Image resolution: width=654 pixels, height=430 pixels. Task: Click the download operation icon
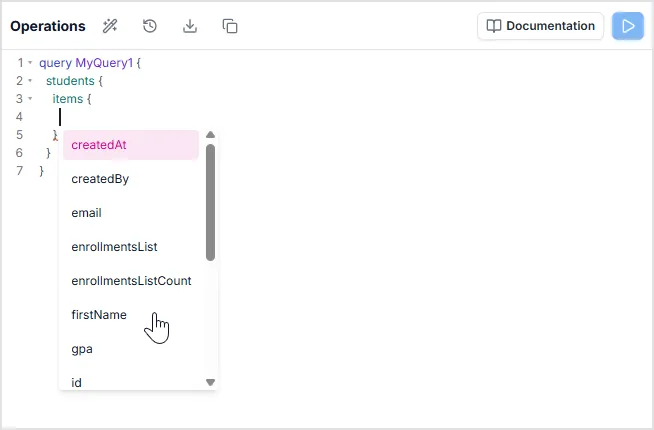click(x=190, y=26)
